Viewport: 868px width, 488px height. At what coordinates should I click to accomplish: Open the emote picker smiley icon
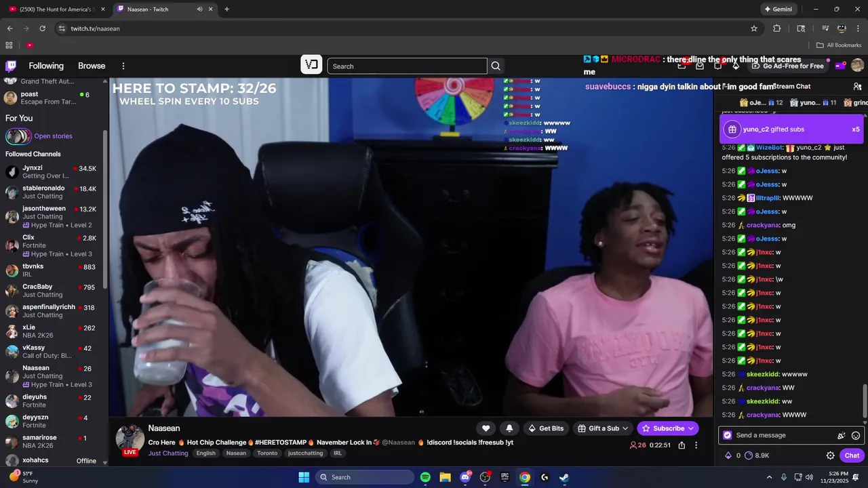[x=856, y=436]
